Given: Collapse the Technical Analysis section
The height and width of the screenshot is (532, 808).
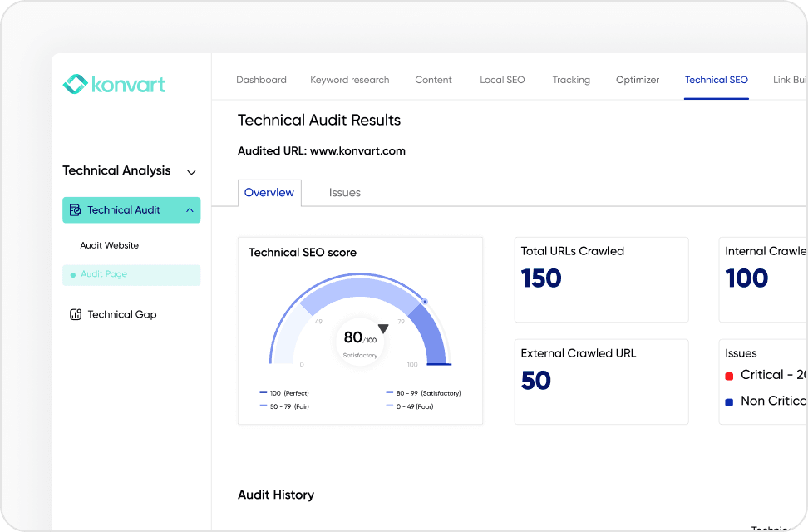Looking at the screenshot, I should click(x=191, y=171).
